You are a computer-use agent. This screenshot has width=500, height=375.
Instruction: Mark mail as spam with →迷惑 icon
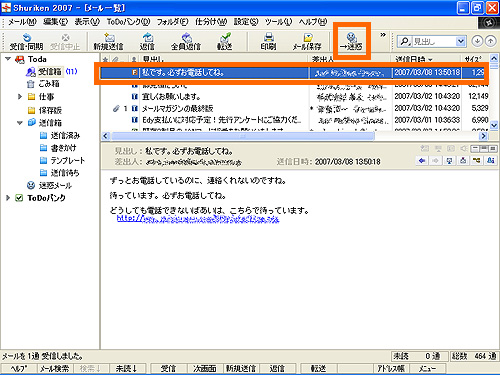click(x=351, y=41)
